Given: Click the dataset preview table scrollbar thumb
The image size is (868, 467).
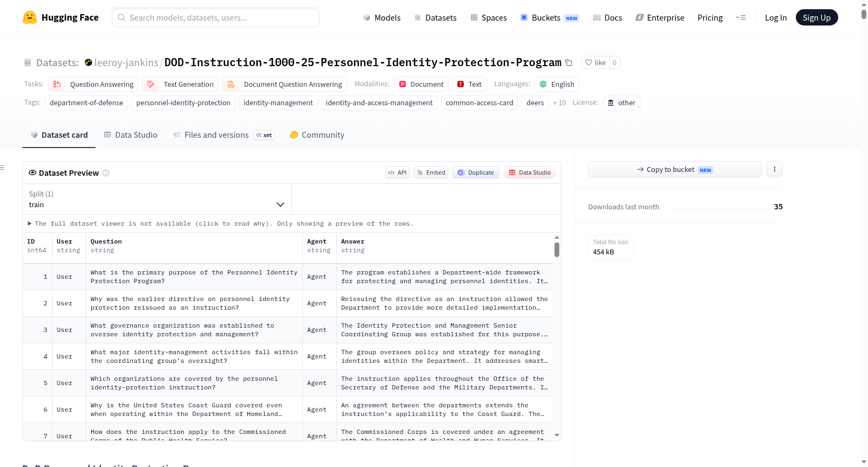Looking at the screenshot, I should [557, 250].
